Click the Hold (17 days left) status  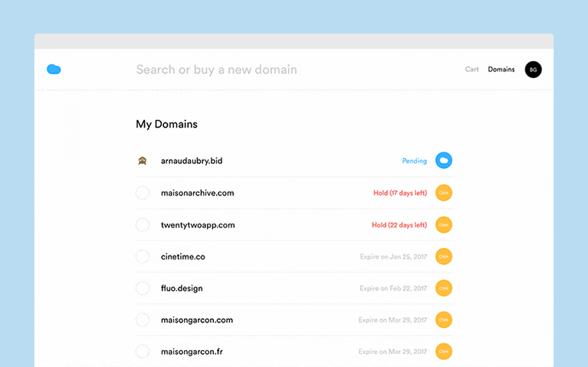point(400,193)
